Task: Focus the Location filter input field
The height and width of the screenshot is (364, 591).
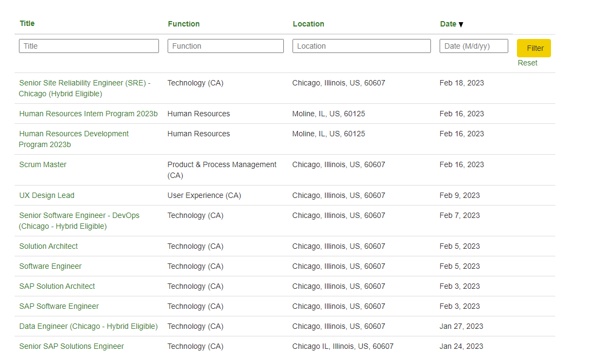Action: click(x=361, y=46)
